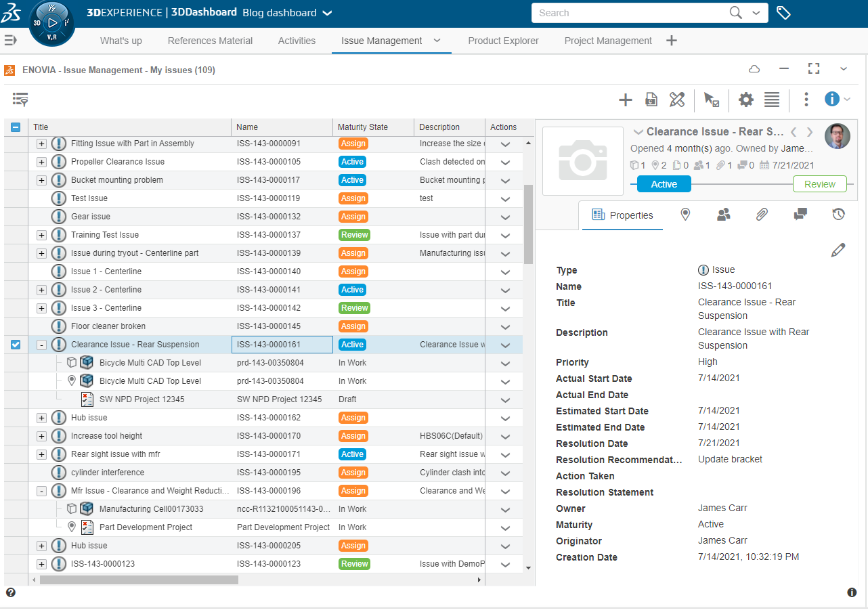Open the history clock tab icon
This screenshot has width=868, height=610.
pyautogui.click(x=838, y=215)
